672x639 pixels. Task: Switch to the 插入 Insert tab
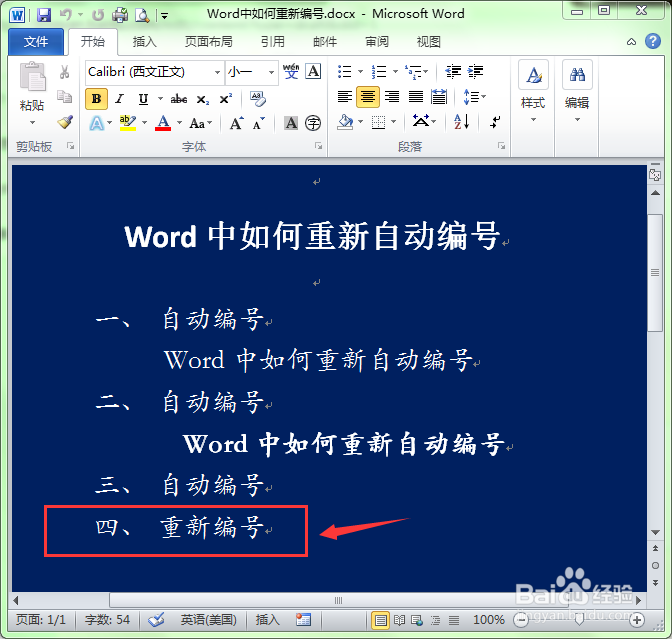pyautogui.click(x=144, y=42)
